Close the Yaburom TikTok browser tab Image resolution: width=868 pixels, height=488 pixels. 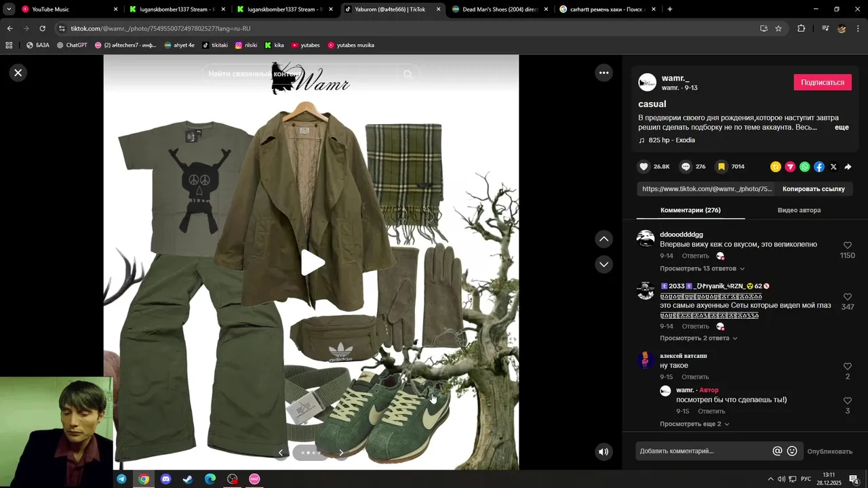coord(438,9)
